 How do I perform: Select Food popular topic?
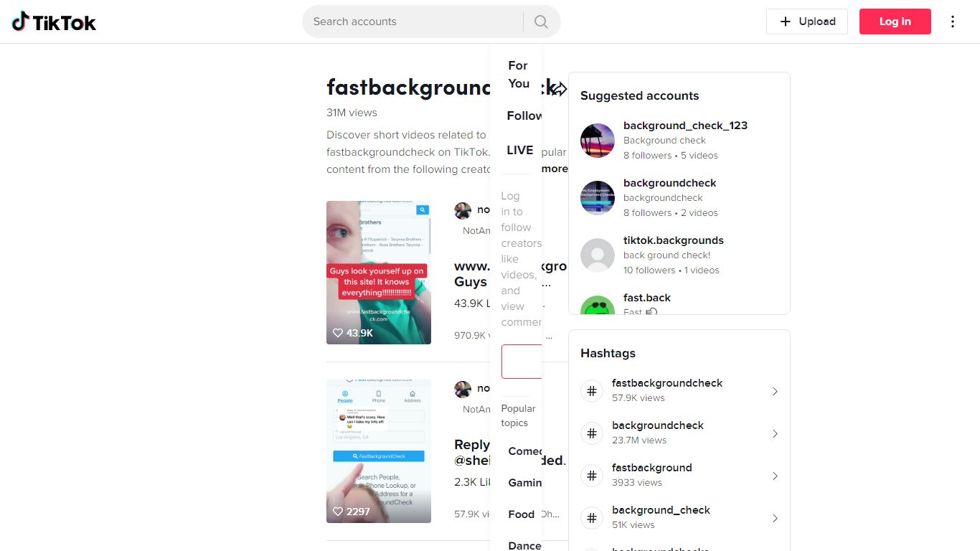point(522,514)
